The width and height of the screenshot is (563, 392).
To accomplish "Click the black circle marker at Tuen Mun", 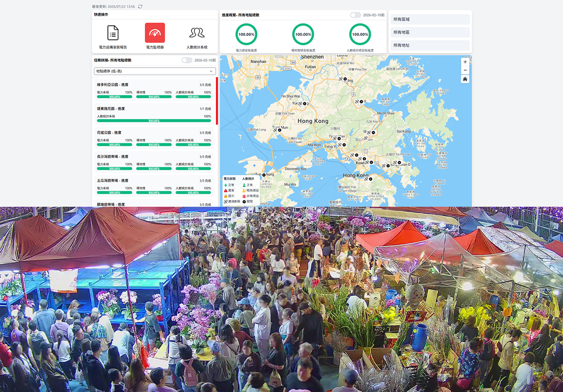I will [x=279, y=130].
